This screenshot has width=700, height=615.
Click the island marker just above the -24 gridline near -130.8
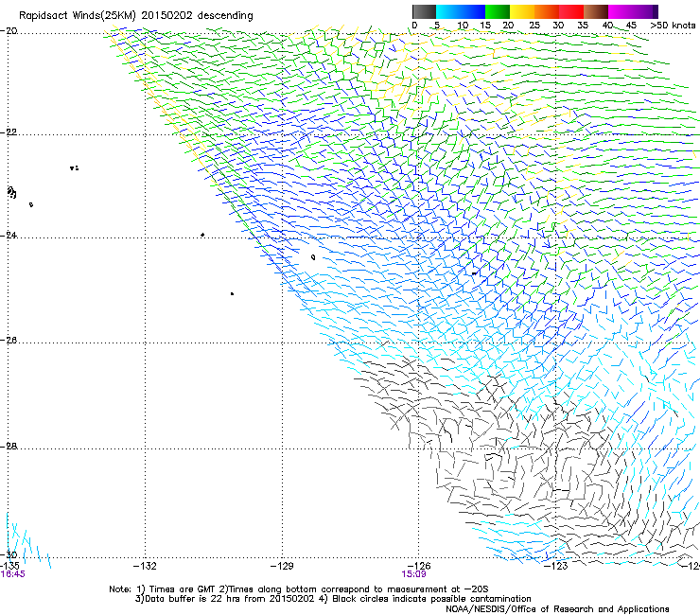[202, 235]
